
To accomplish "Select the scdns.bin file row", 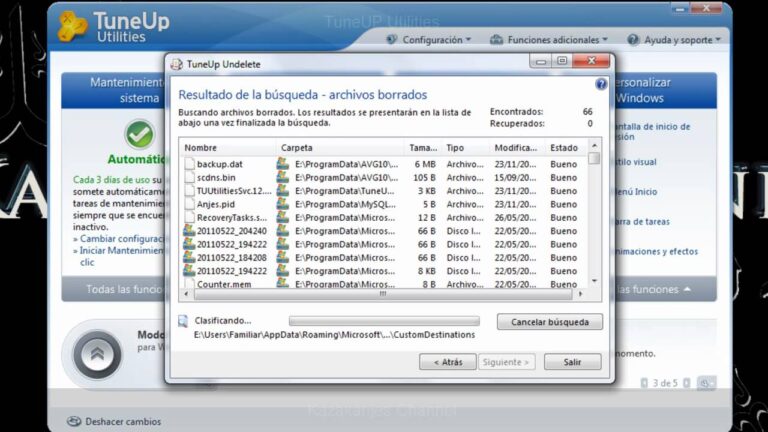I will coord(384,177).
